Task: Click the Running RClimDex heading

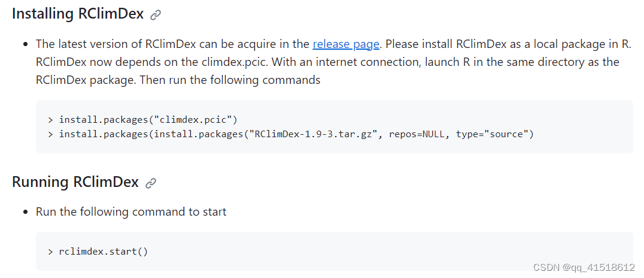Action: 75,182
